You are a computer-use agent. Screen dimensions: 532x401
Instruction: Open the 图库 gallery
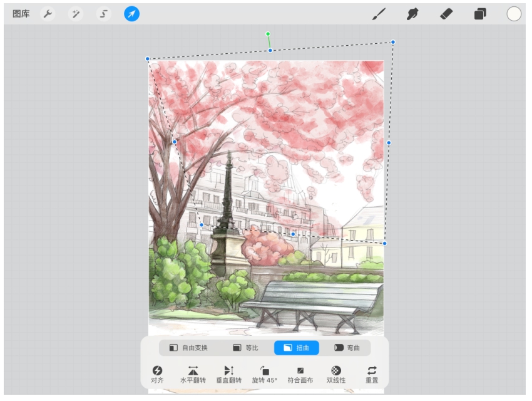tap(21, 14)
